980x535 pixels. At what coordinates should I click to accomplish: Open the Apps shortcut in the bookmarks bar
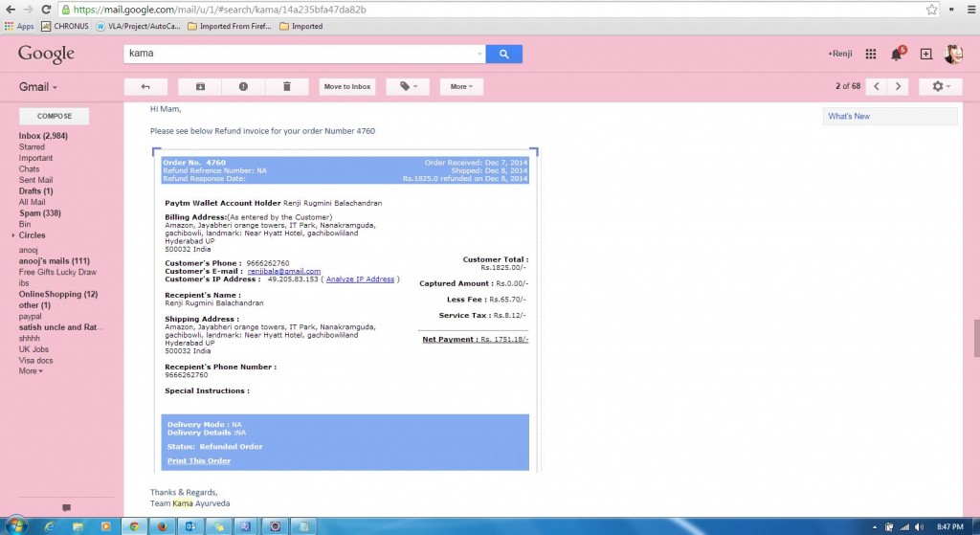[19, 26]
